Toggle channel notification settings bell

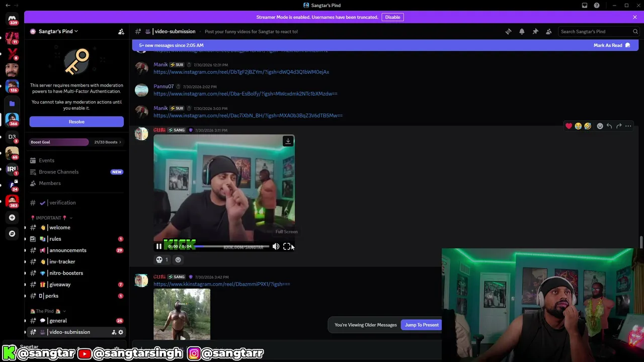point(522,31)
